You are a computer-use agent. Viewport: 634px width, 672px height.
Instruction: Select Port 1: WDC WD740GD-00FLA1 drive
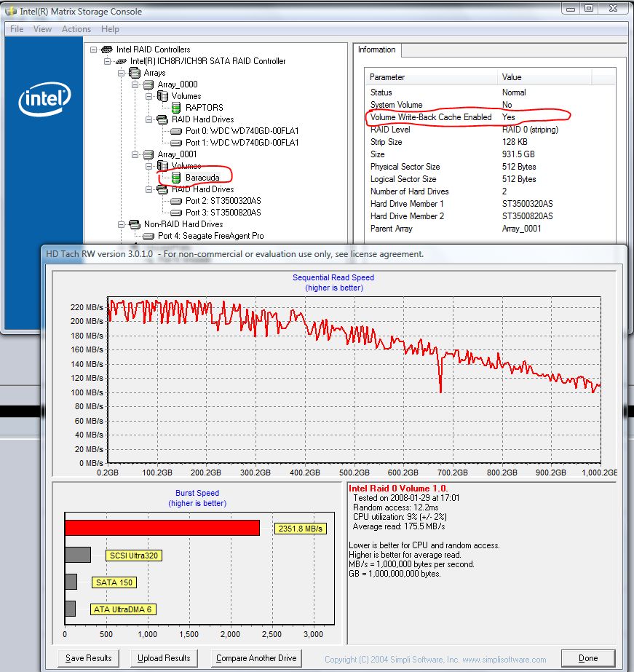coord(242,143)
